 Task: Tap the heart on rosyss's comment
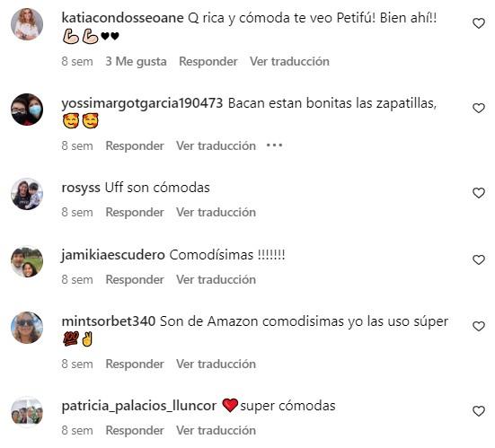478,193
